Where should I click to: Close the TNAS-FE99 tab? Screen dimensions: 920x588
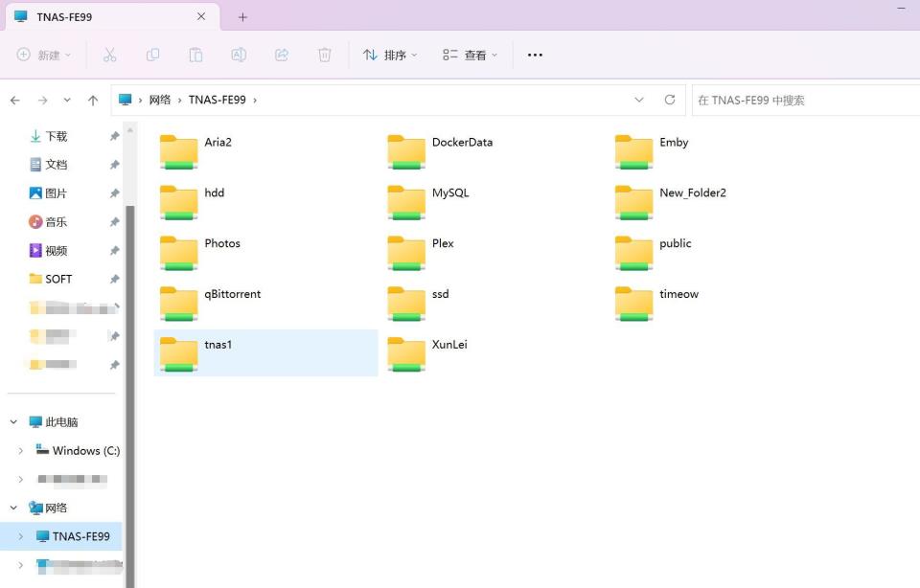(x=201, y=16)
